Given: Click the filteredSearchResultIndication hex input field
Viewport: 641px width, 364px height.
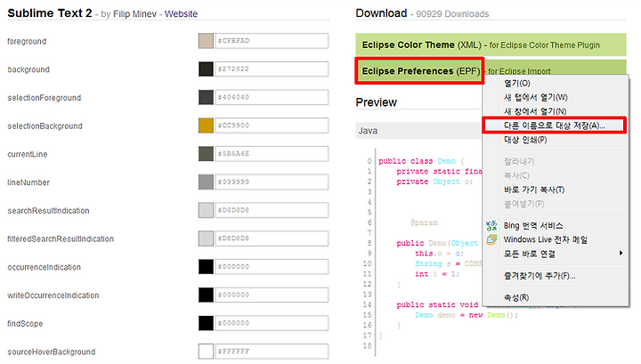Looking at the screenshot, I should pyautogui.click(x=272, y=239).
